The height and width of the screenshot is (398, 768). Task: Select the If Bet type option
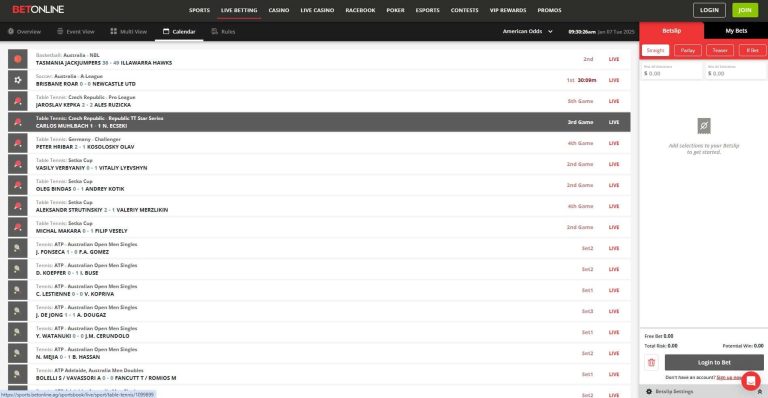pyautogui.click(x=752, y=50)
